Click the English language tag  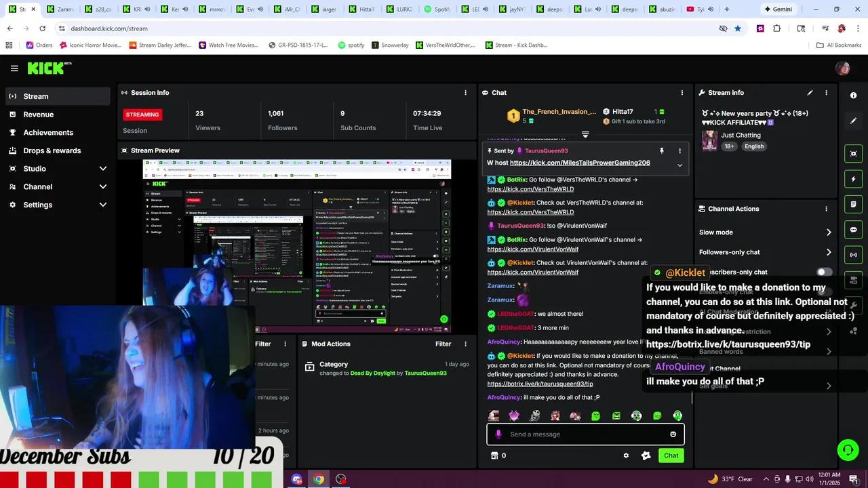(754, 146)
